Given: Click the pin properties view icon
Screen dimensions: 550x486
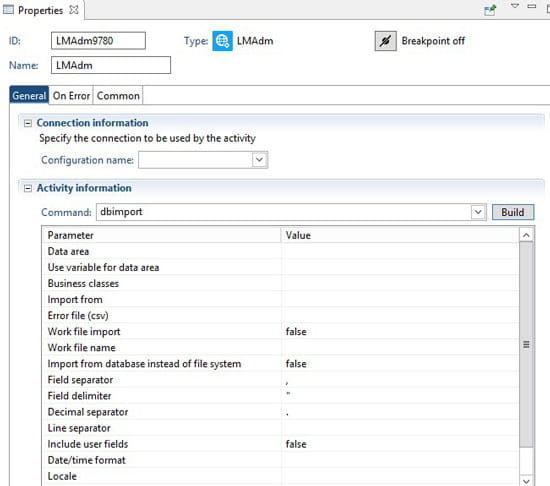Looking at the screenshot, I should pyautogui.click(x=490, y=10).
